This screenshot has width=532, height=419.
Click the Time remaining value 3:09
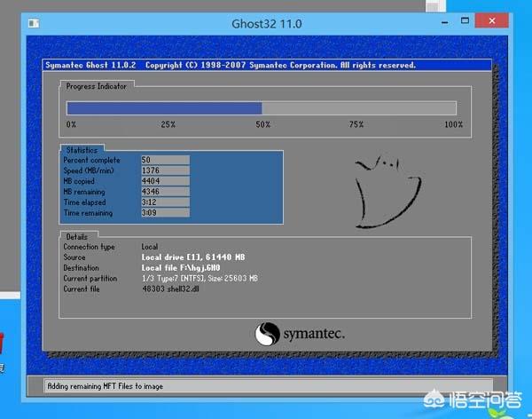(165, 212)
